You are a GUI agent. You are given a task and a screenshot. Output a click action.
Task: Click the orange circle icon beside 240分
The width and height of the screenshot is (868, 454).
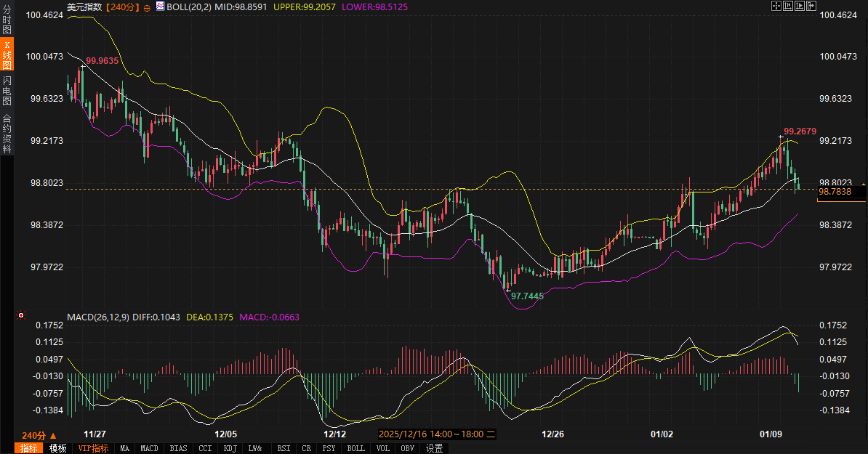click(148, 7)
